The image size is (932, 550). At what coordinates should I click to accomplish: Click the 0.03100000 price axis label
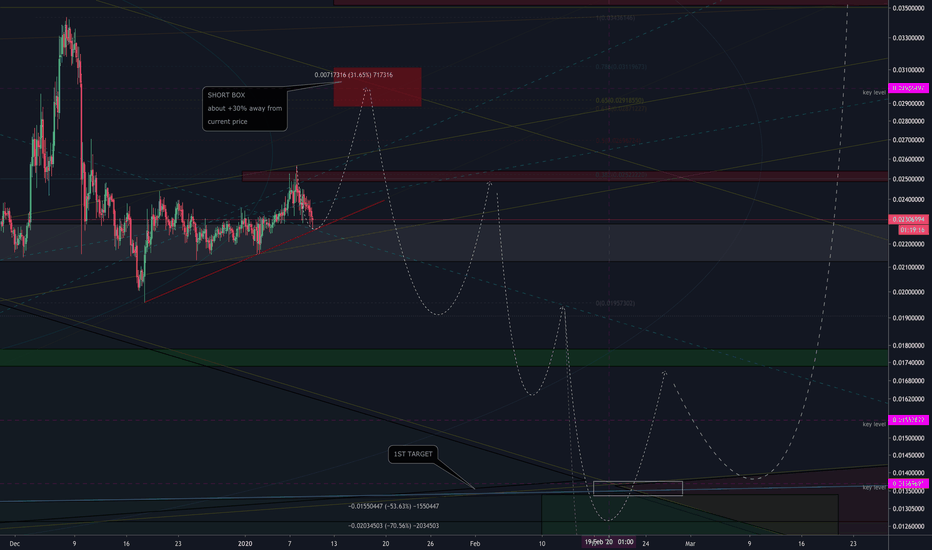pyautogui.click(x=908, y=70)
